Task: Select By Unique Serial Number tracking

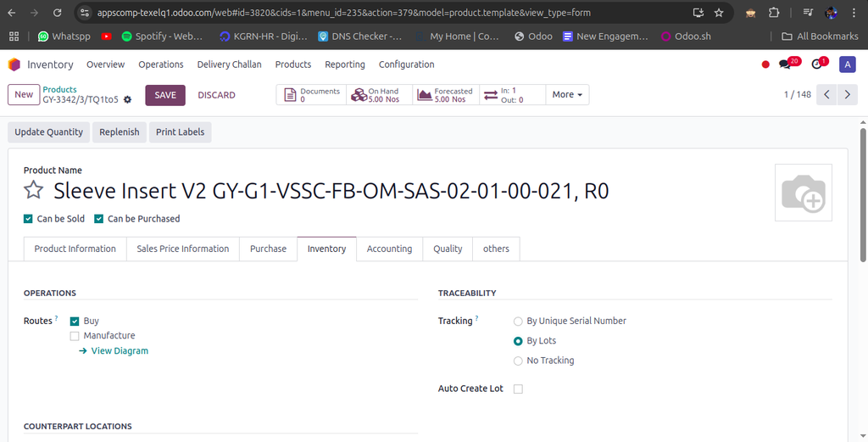Action: tap(518, 322)
